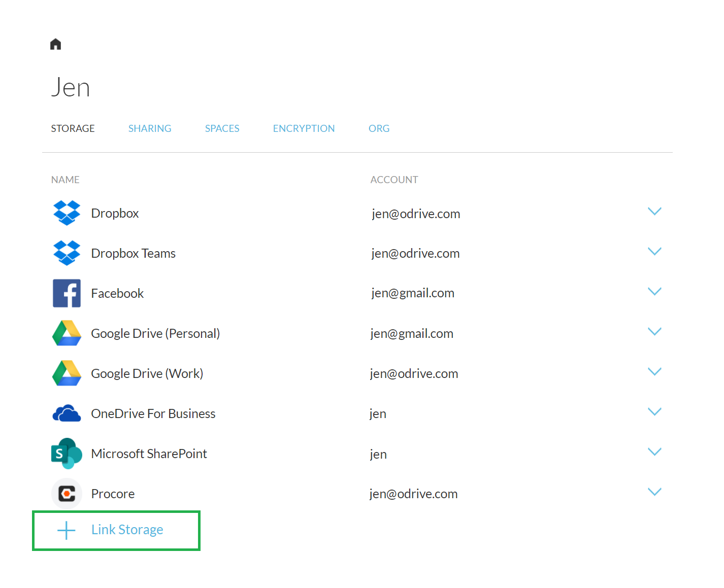
Task: Expand the OneDrive For Business chevron
Action: point(654,411)
